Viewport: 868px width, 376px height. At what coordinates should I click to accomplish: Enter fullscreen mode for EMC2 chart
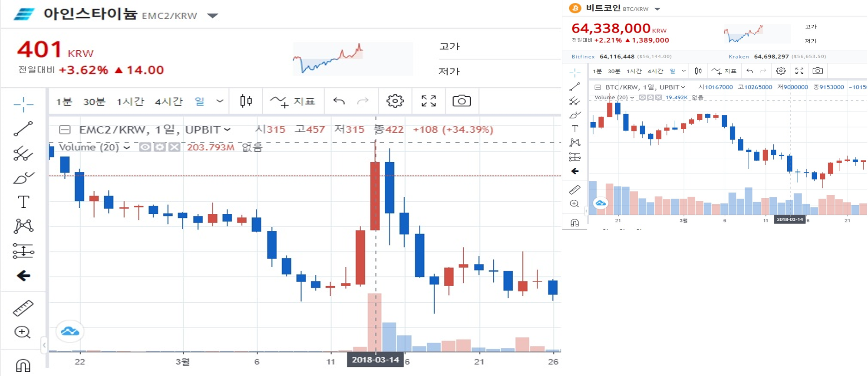click(429, 101)
